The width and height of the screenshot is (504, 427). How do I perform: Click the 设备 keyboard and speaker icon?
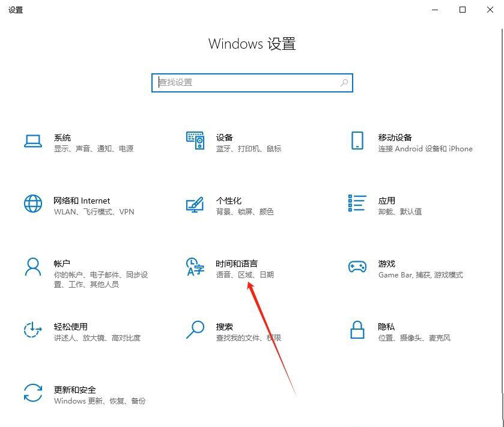coord(195,141)
